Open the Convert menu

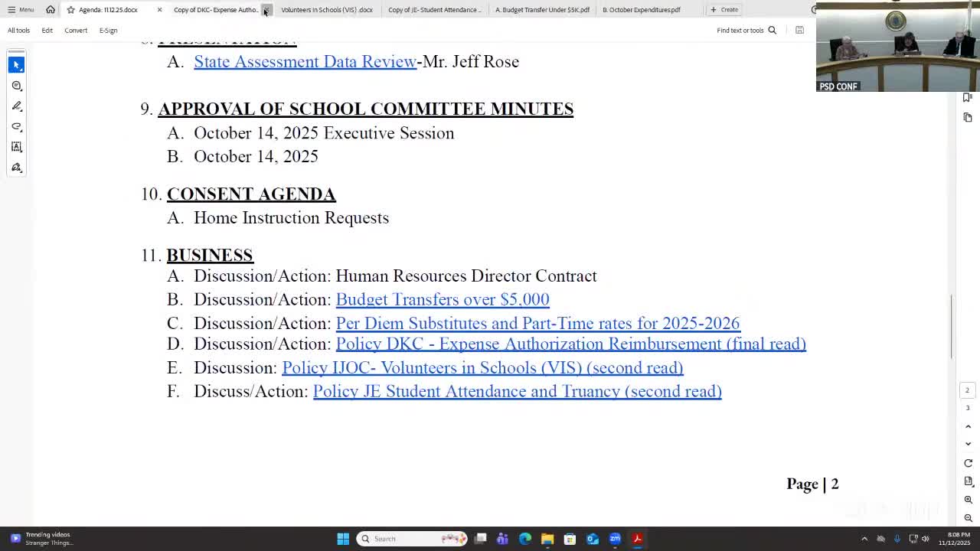click(x=76, y=30)
